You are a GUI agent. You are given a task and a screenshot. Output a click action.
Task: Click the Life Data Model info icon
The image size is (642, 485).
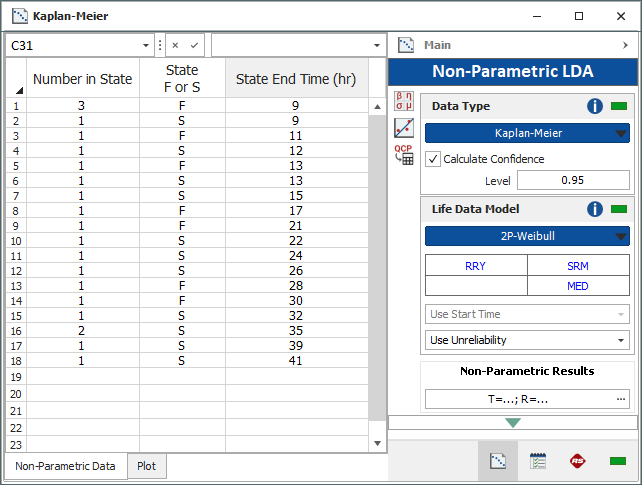click(x=595, y=209)
